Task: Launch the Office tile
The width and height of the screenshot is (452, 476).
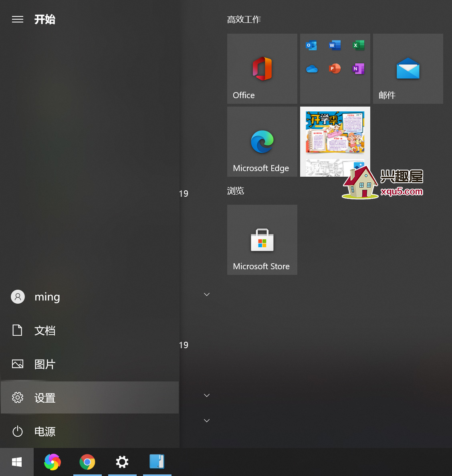Action: (x=262, y=69)
